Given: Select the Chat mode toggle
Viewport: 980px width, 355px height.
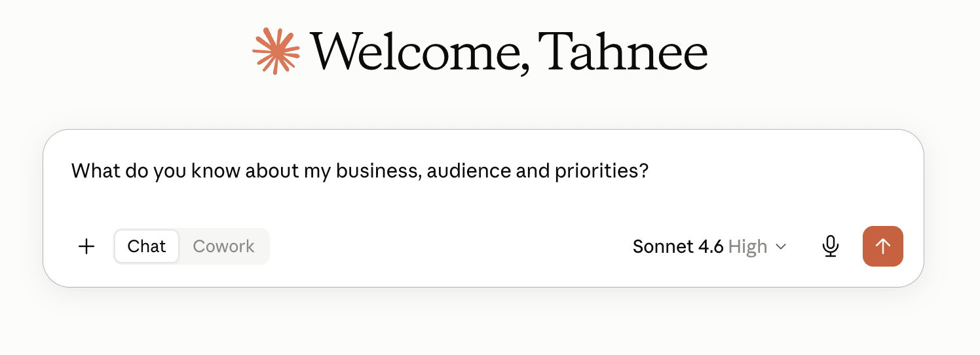Looking at the screenshot, I should click(146, 246).
